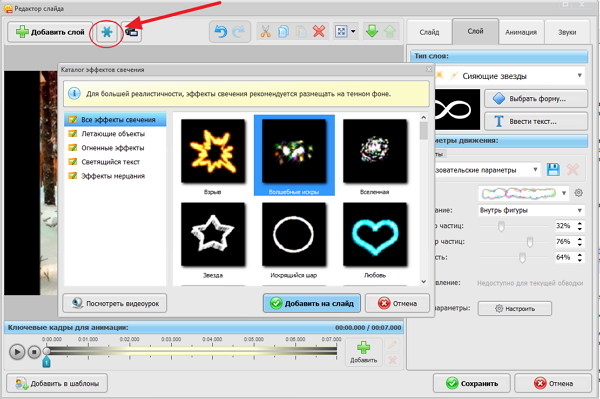Click Посмотреть видеоурок button
This screenshot has height=399, width=600.
pyautogui.click(x=115, y=303)
